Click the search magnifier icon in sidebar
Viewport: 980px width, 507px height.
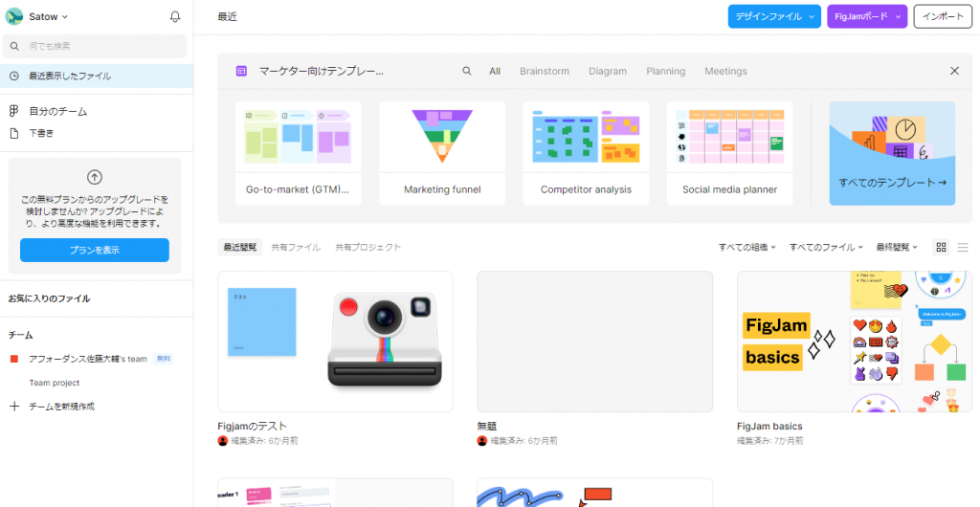coord(15,46)
